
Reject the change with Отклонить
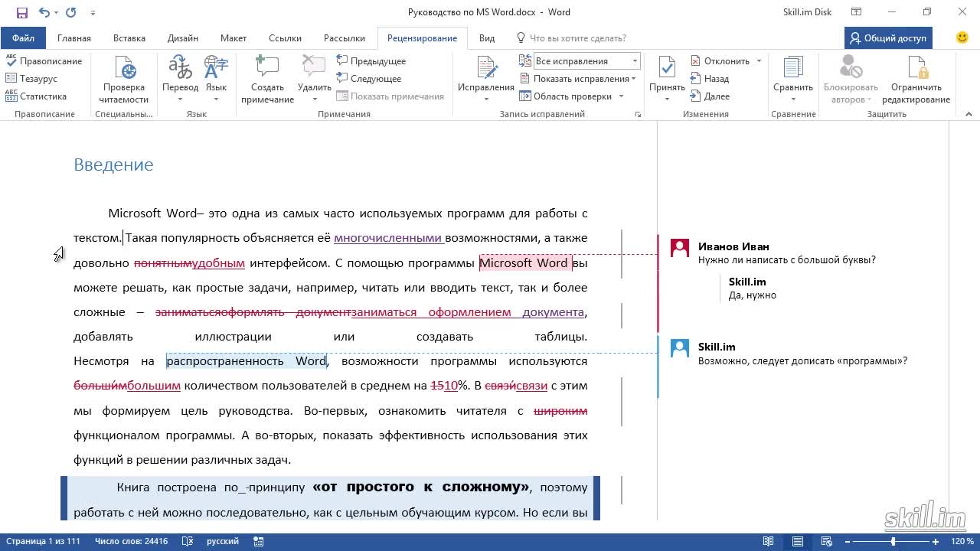720,61
